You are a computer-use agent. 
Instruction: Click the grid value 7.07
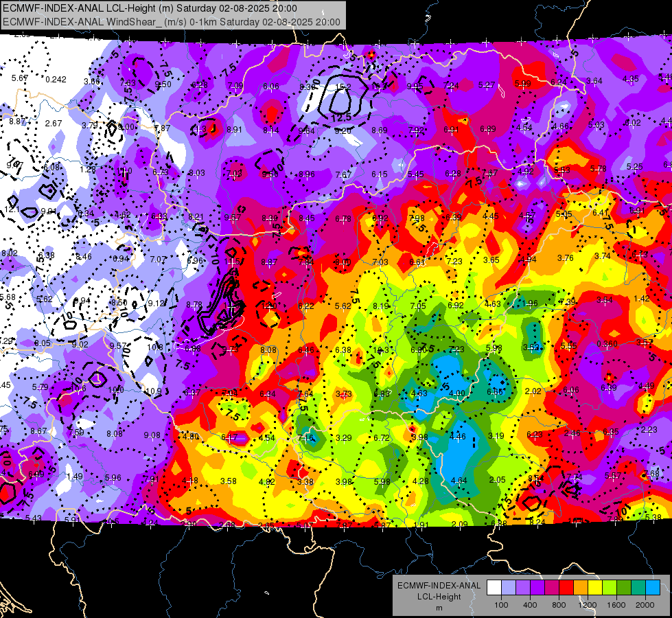(x=158, y=260)
